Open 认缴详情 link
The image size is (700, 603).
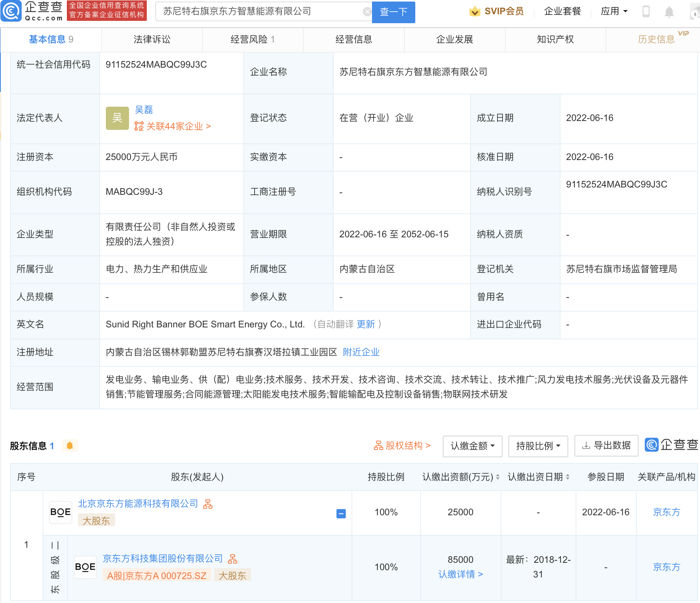click(x=460, y=574)
